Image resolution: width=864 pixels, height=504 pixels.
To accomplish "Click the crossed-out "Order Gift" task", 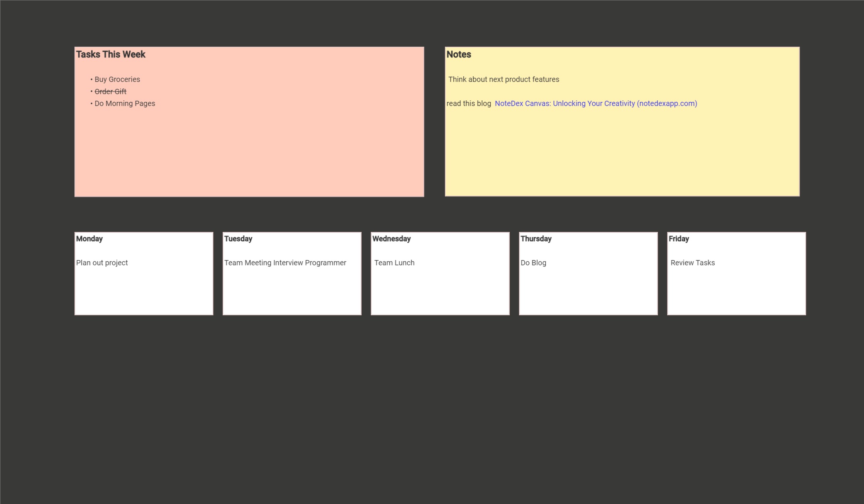I will click(110, 91).
